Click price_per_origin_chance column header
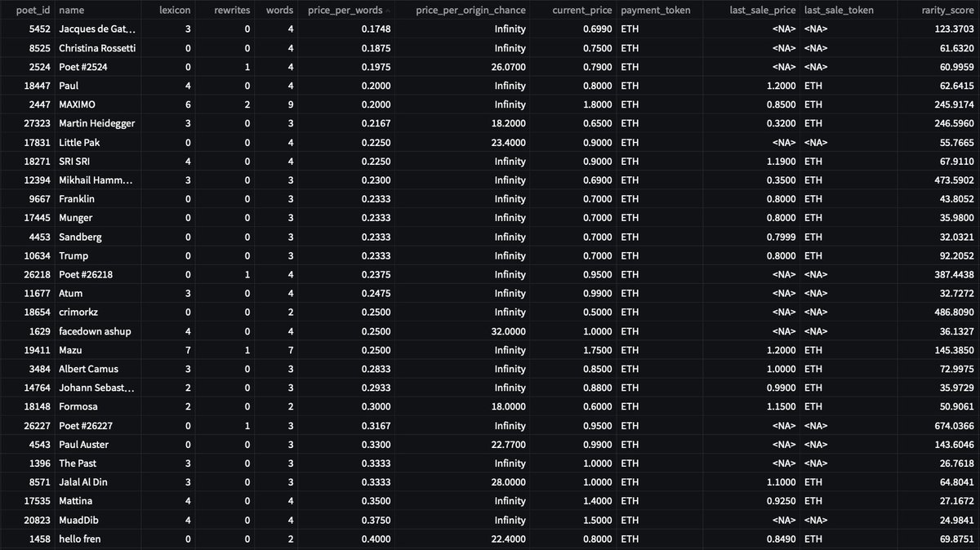 (x=463, y=11)
